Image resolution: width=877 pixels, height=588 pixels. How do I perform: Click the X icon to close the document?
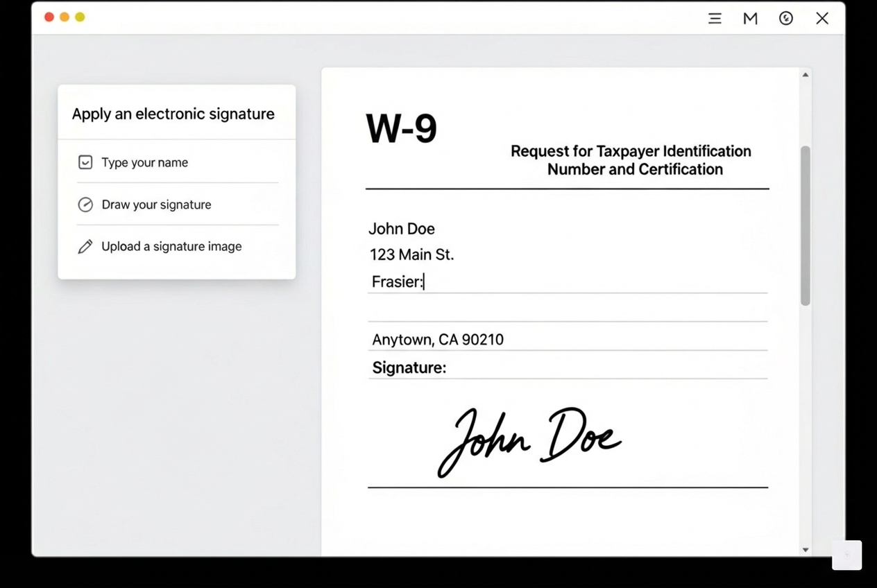[x=822, y=19]
